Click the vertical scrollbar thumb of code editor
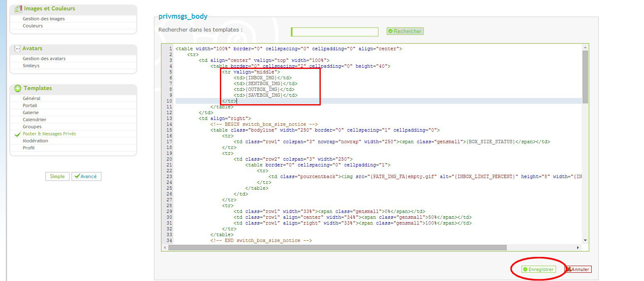Image resolution: width=644 pixels, height=281 pixels. click(x=585, y=77)
